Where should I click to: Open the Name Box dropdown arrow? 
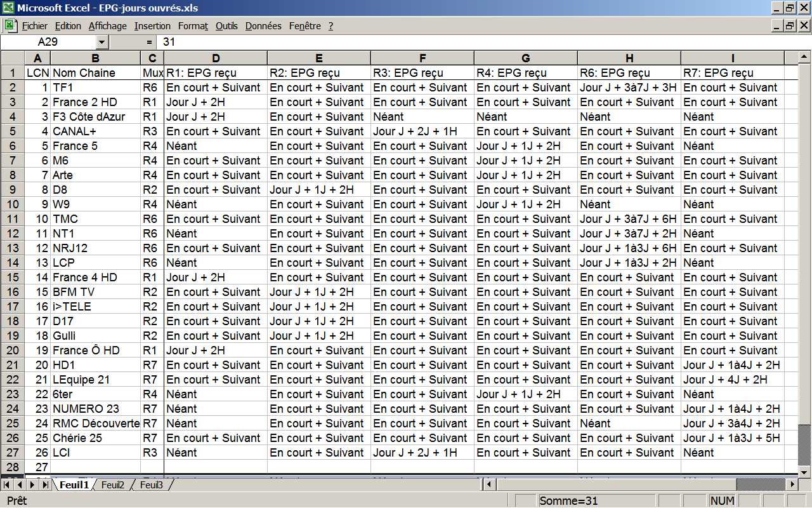[x=102, y=42]
